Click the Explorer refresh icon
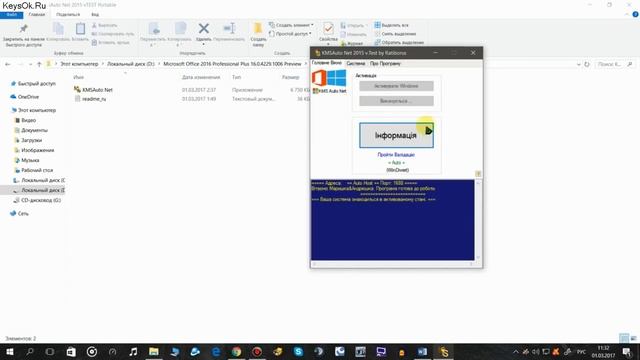The height and width of the screenshot is (360, 640). (x=587, y=64)
